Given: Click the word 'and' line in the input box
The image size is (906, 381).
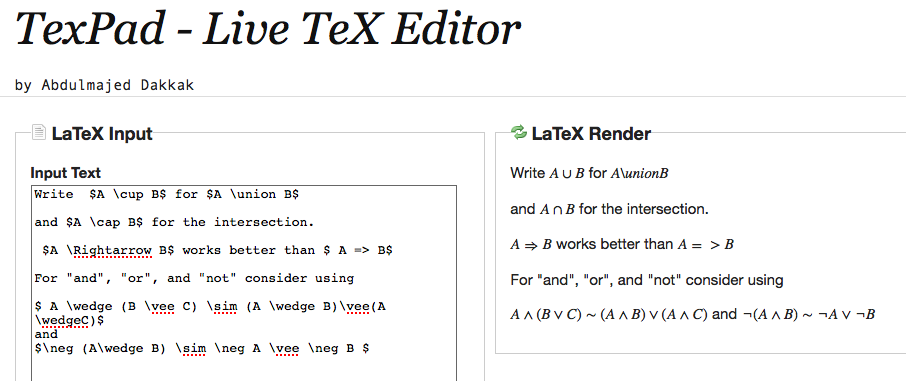Looking at the screenshot, I should tap(46, 334).
